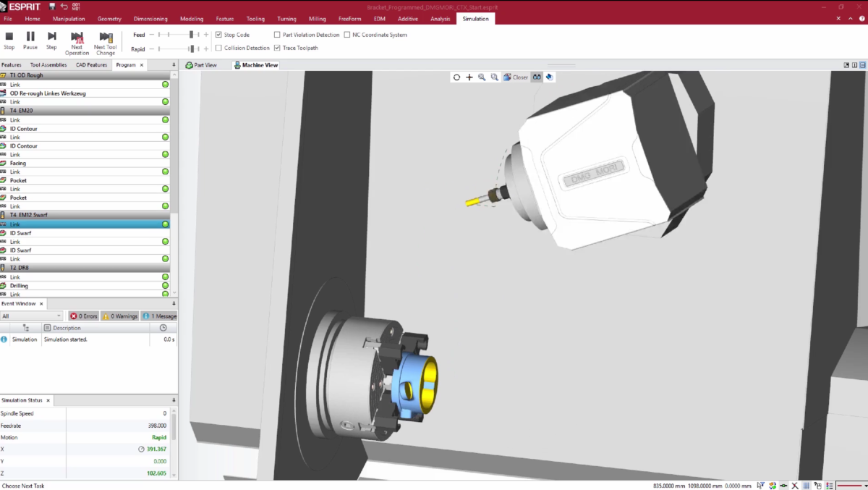868x490 pixels.
Task: Pin the Simulation Status panel pushpin
Action: click(x=174, y=400)
